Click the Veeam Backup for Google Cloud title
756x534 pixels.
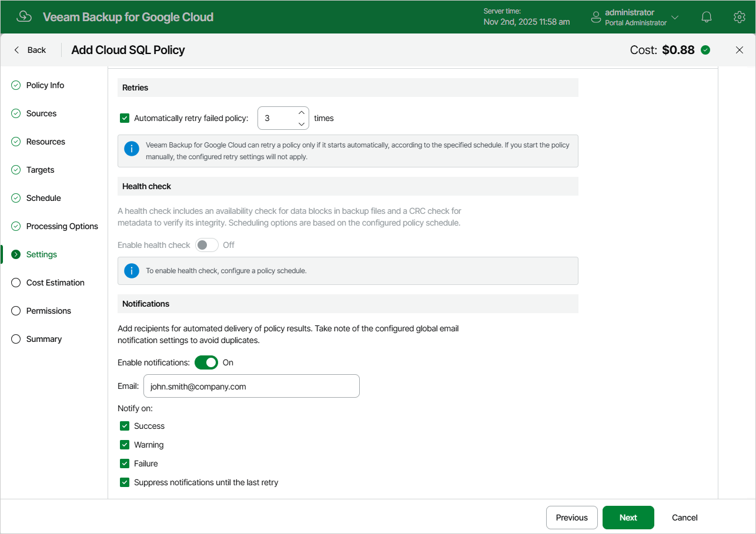(x=128, y=17)
